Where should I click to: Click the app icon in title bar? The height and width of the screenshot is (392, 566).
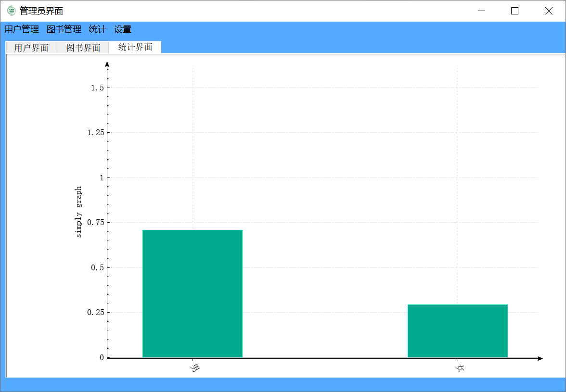[x=12, y=11]
